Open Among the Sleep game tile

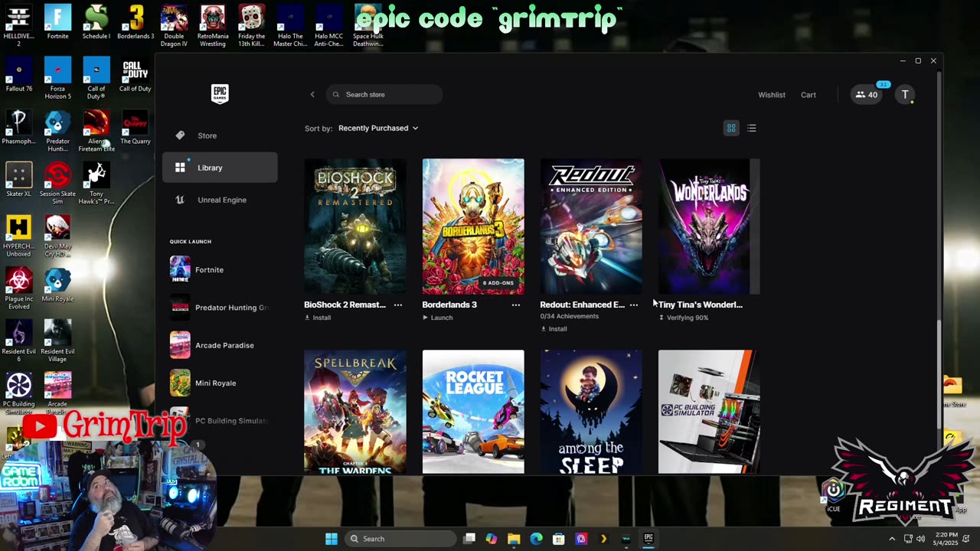tap(591, 412)
